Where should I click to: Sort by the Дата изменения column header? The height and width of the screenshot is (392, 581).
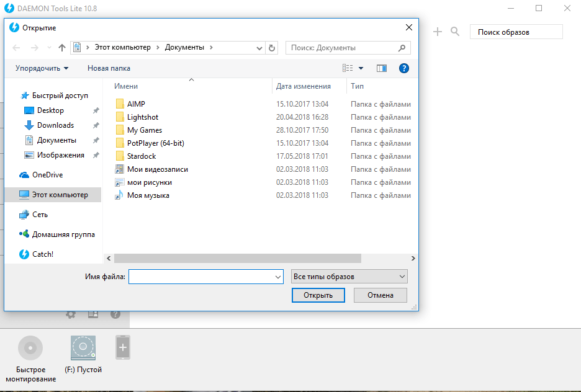coord(304,86)
